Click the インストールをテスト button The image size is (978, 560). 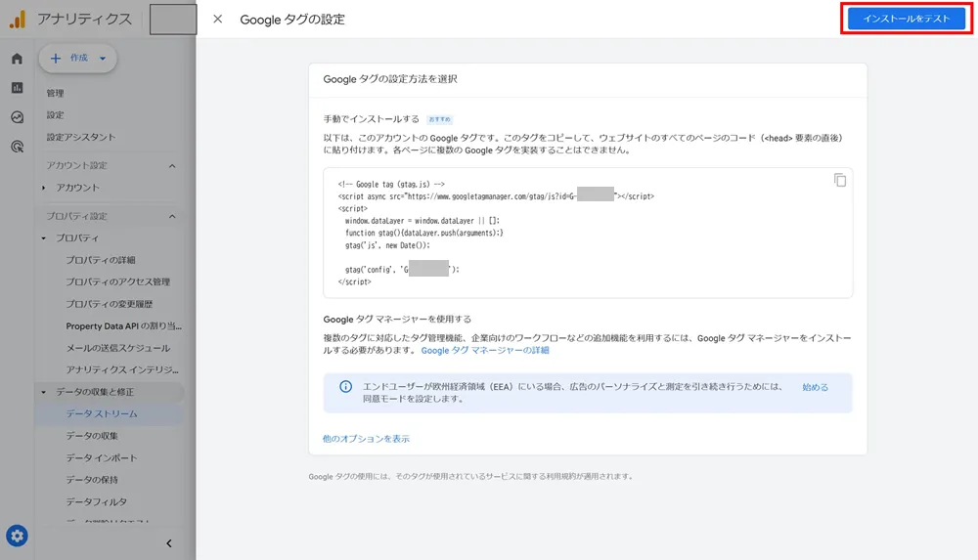[x=907, y=19]
